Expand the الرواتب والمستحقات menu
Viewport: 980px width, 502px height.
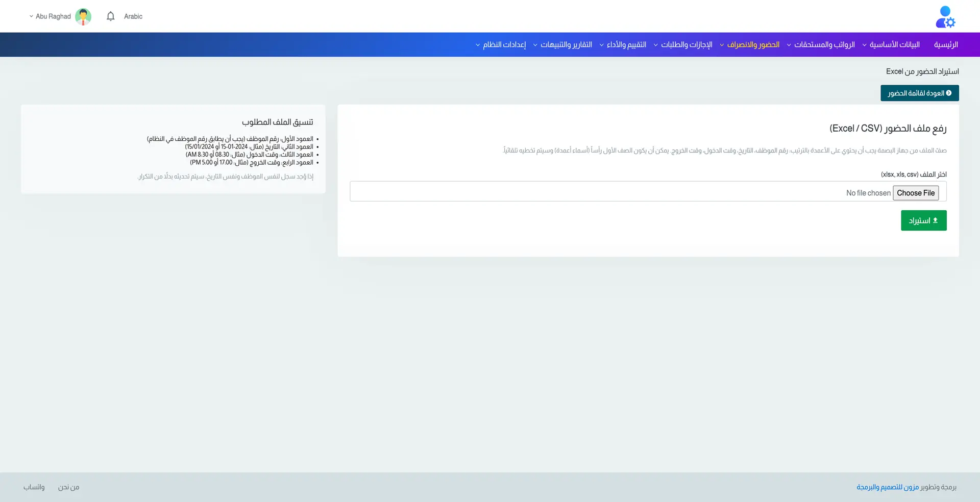(x=820, y=45)
